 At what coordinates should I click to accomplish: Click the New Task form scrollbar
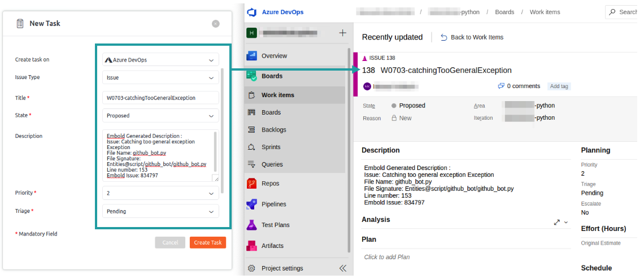coord(222,130)
